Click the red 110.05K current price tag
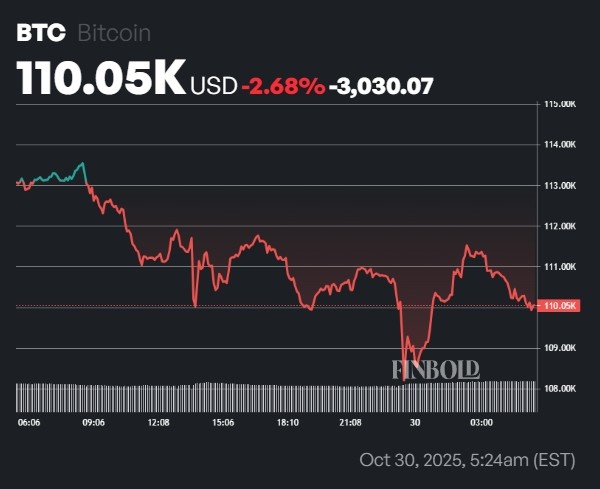 pos(559,306)
